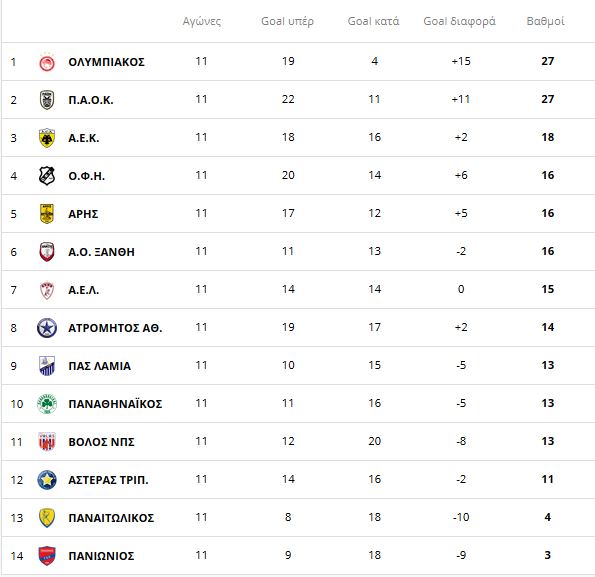Click the Goal κατά column header
Image resolution: width=595 pixels, height=577 pixels.
(373, 21)
